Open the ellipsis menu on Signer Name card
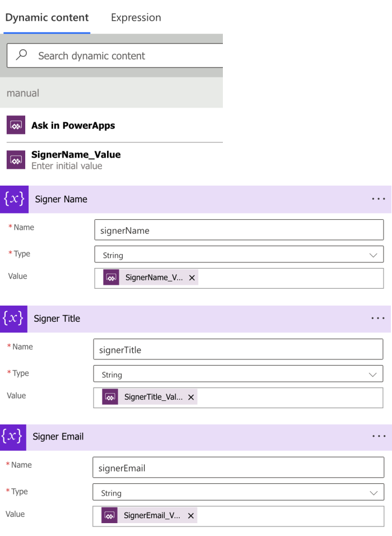This screenshot has height=536, width=392. [379, 198]
